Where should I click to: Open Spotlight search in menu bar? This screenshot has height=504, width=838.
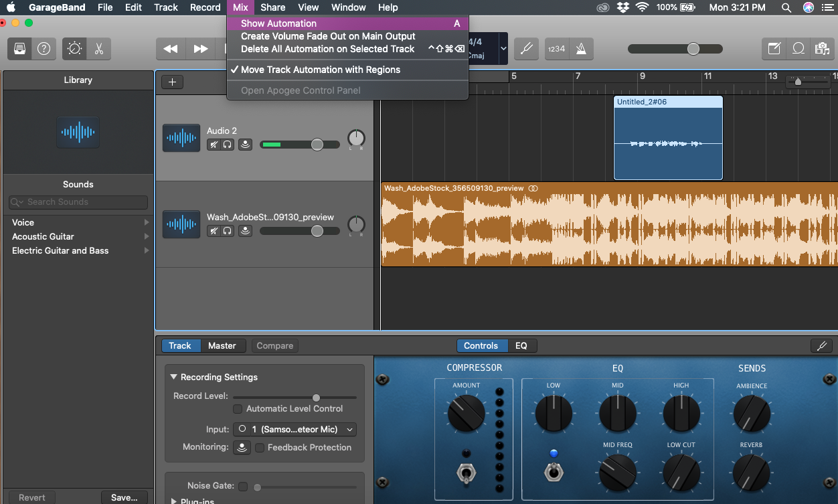[x=786, y=7]
